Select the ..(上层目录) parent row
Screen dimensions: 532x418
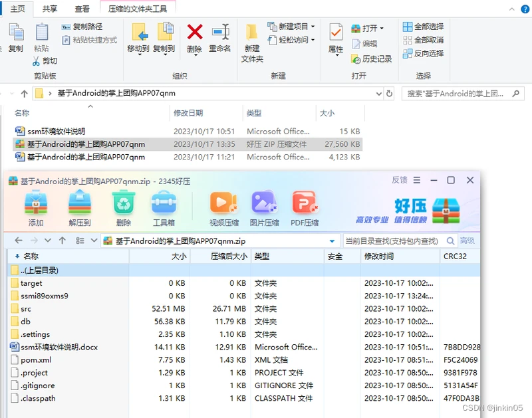[243, 270]
